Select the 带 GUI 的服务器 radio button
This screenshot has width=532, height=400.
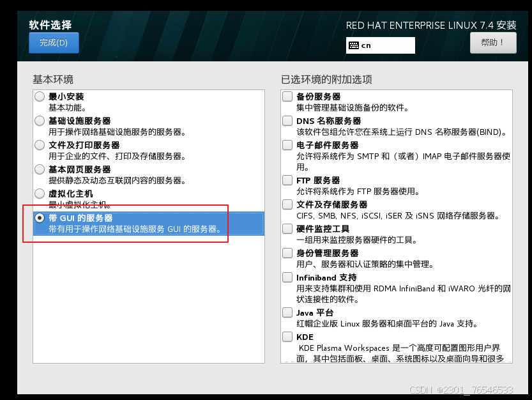40,218
